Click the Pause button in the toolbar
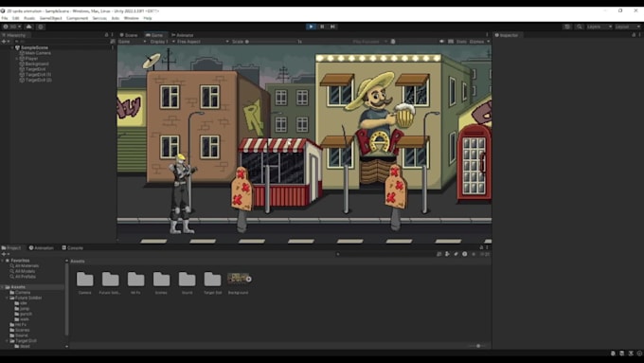Image resolution: width=644 pixels, height=363 pixels. [x=322, y=27]
